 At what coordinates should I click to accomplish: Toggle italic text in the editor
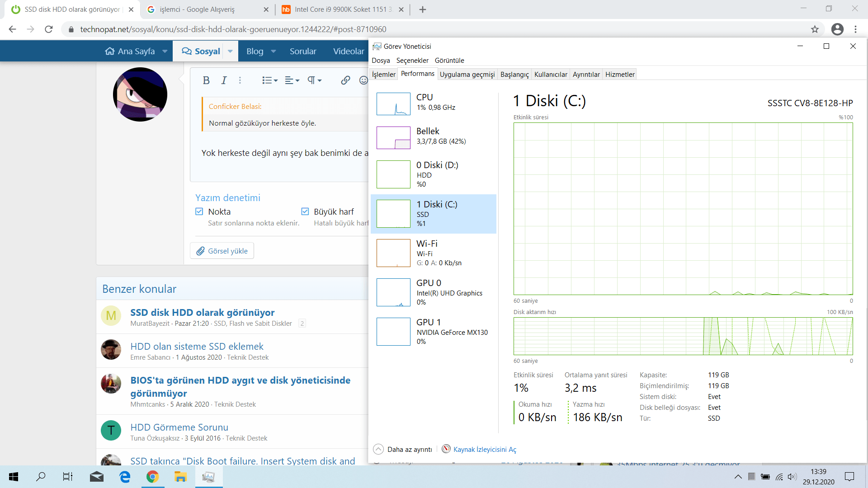click(224, 80)
